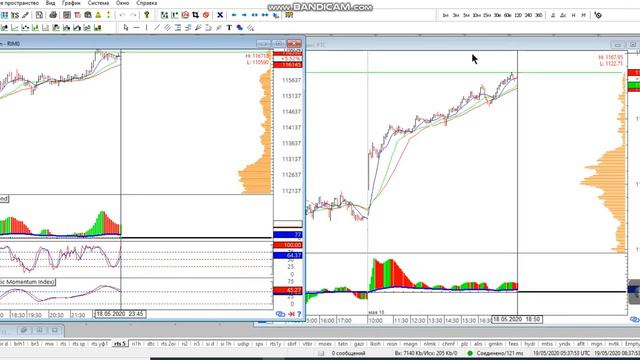Click the date label 18.05.2020 18:50

tap(517, 319)
